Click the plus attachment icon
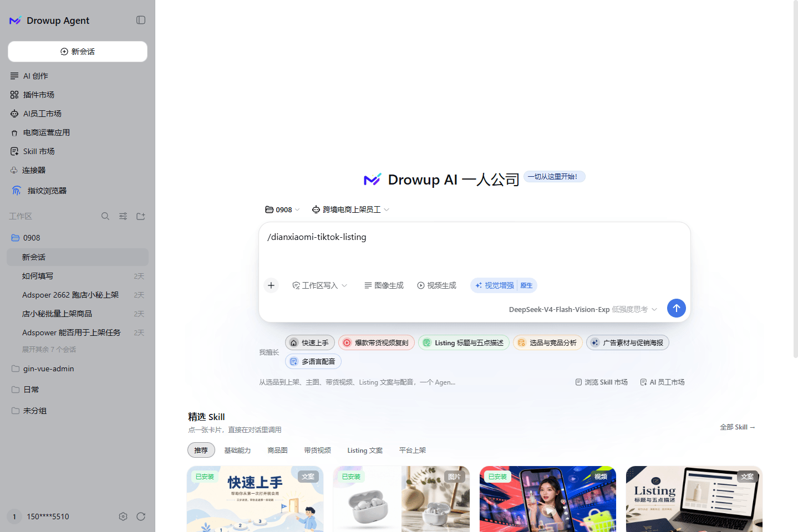The height and width of the screenshot is (532, 798). coord(271,285)
